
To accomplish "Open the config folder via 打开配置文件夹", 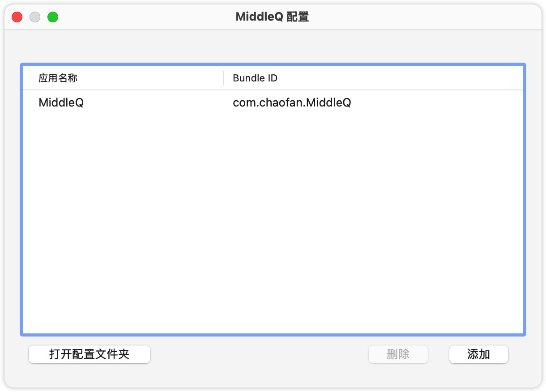I will tap(90, 354).
